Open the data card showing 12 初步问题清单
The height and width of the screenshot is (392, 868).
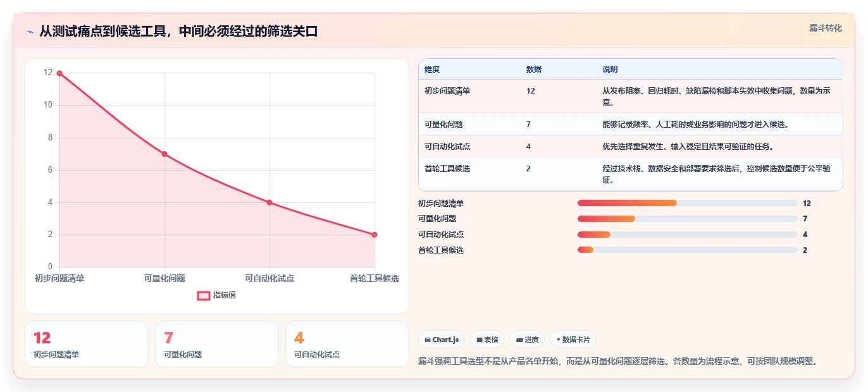87,344
